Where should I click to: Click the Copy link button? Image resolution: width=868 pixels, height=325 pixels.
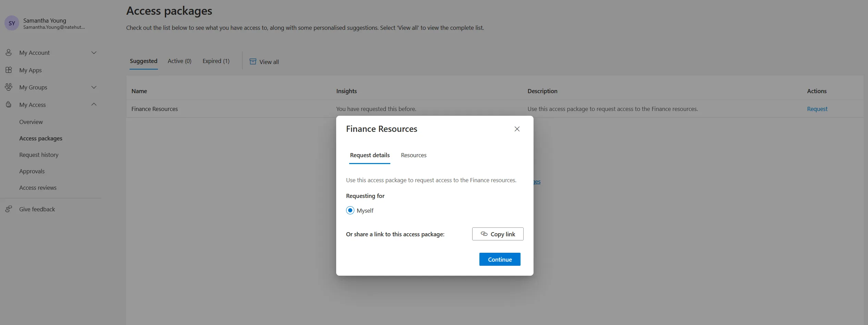point(498,234)
